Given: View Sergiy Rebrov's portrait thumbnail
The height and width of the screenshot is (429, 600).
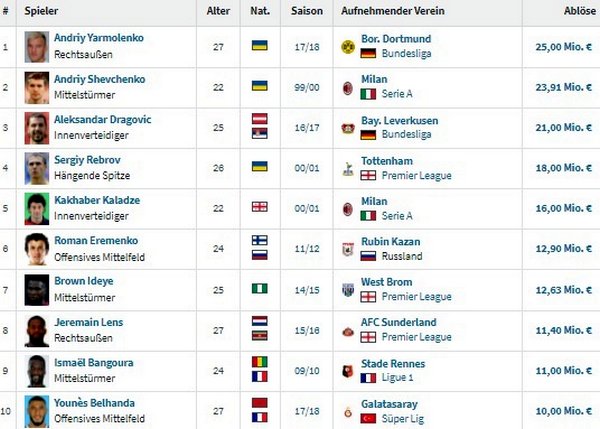Looking at the screenshot, I should tap(37, 167).
